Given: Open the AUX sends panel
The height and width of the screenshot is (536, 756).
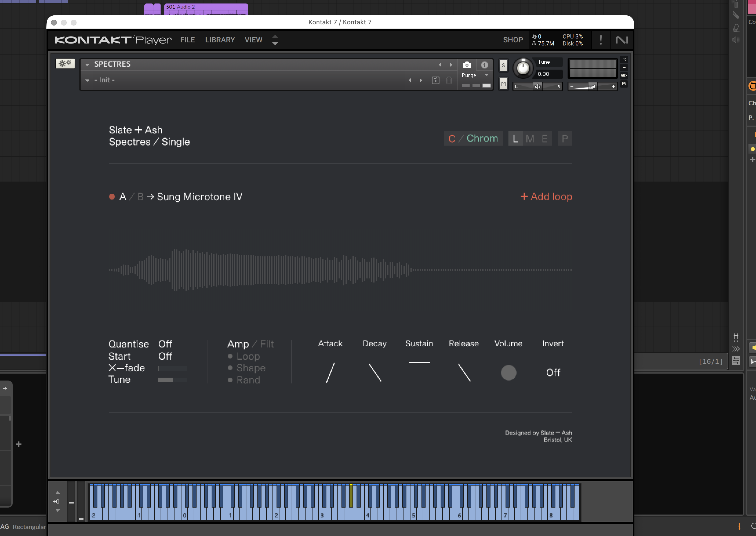Looking at the screenshot, I should [624, 76].
